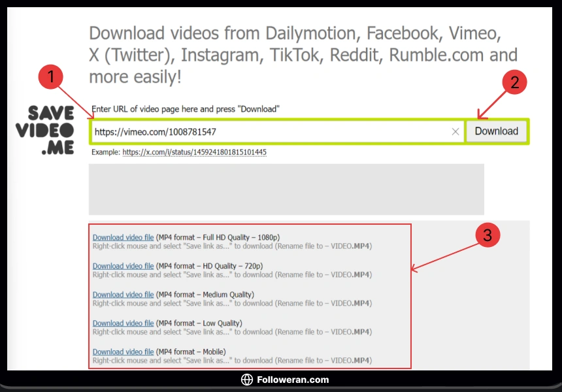The image size is (562, 392).
Task: Click the Followeran.com text in the footer
Action: coord(293,380)
